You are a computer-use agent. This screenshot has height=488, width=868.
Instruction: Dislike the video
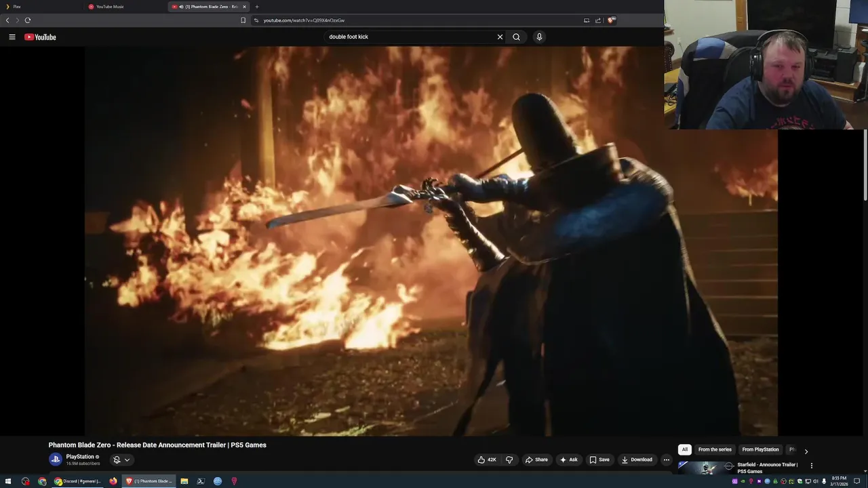(x=509, y=460)
